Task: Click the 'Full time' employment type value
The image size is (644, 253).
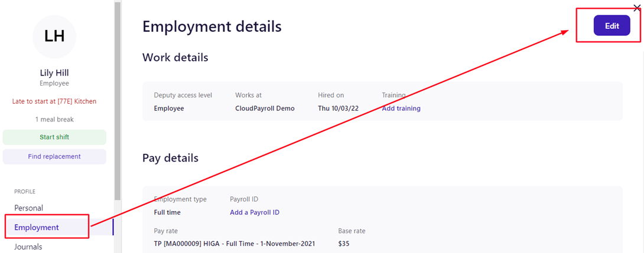Action: point(167,212)
